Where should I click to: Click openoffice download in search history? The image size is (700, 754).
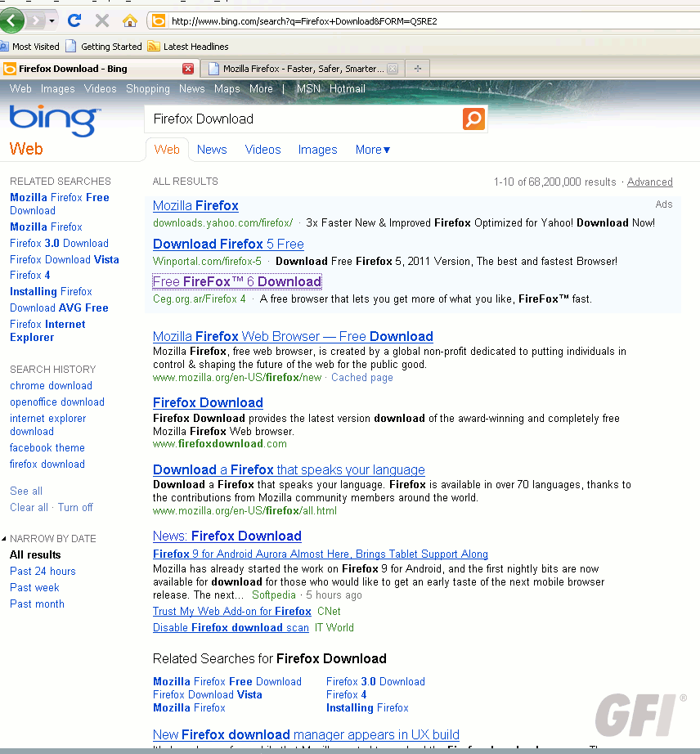[x=57, y=402]
